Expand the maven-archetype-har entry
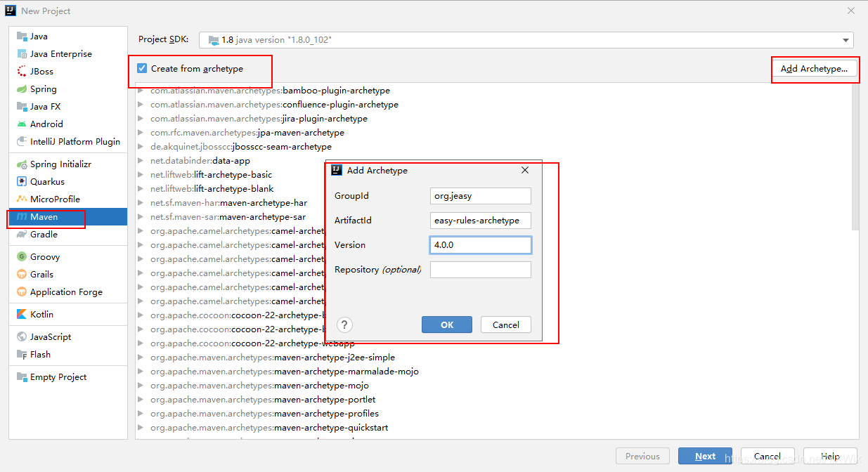Viewport: 868px width, 472px height. pyautogui.click(x=141, y=203)
